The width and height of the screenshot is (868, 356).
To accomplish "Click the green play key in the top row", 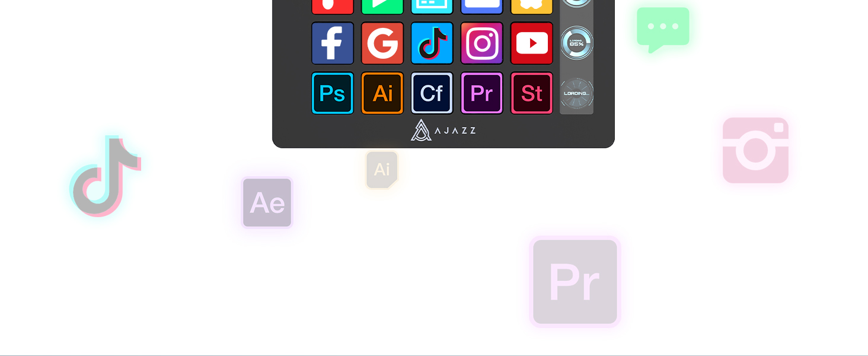I will coord(382,7).
